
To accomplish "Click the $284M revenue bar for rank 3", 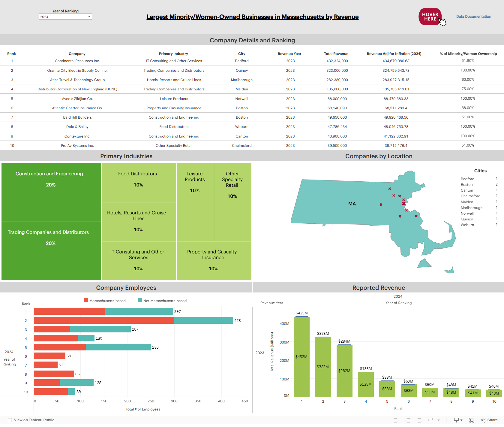I will click(x=344, y=371).
